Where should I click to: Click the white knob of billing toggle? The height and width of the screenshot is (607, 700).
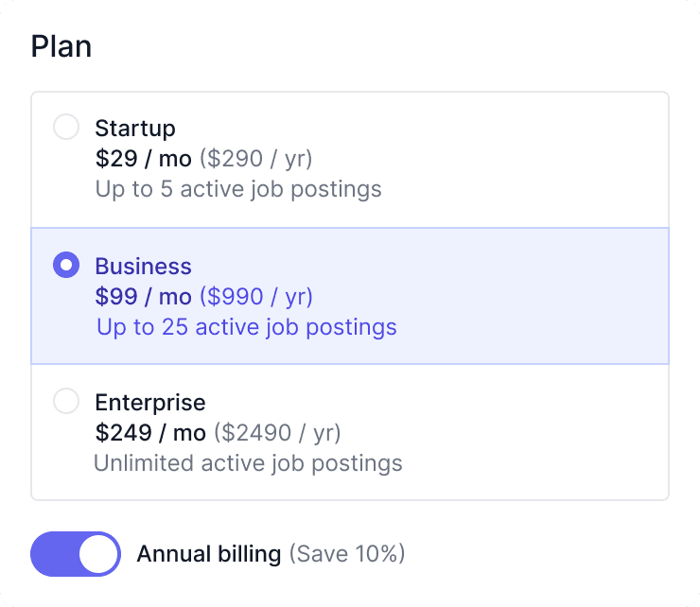click(x=97, y=554)
